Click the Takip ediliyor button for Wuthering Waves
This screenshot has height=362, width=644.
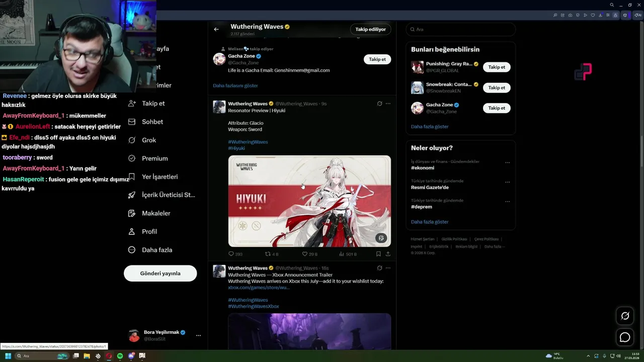pyautogui.click(x=370, y=29)
